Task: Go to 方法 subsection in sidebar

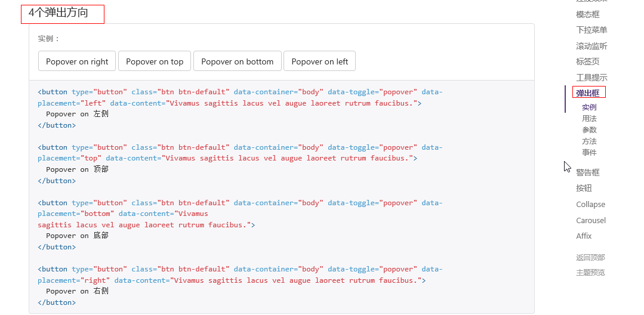Action: tap(589, 141)
